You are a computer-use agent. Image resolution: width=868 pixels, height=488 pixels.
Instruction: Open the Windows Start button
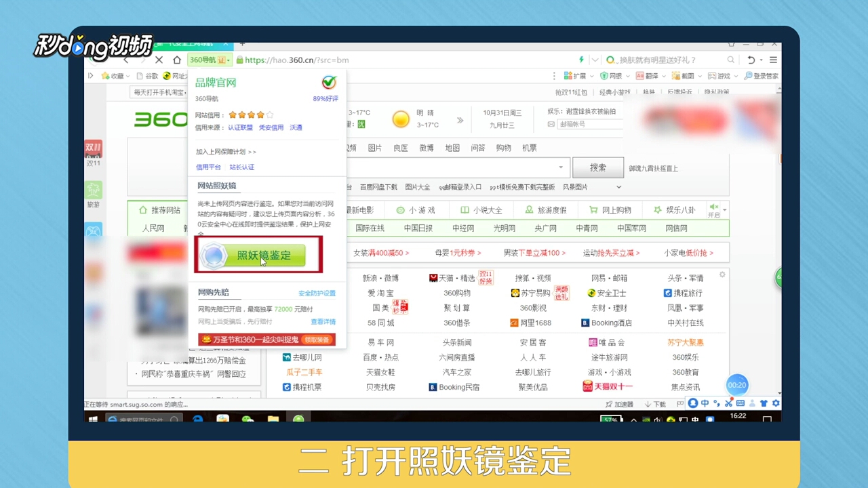[92, 420]
